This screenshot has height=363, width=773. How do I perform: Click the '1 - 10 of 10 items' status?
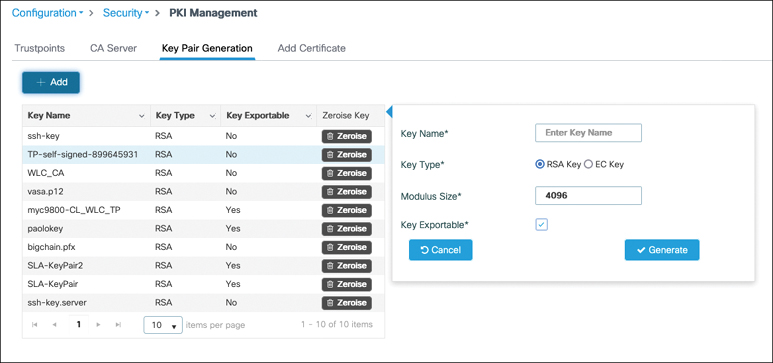pos(337,325)
